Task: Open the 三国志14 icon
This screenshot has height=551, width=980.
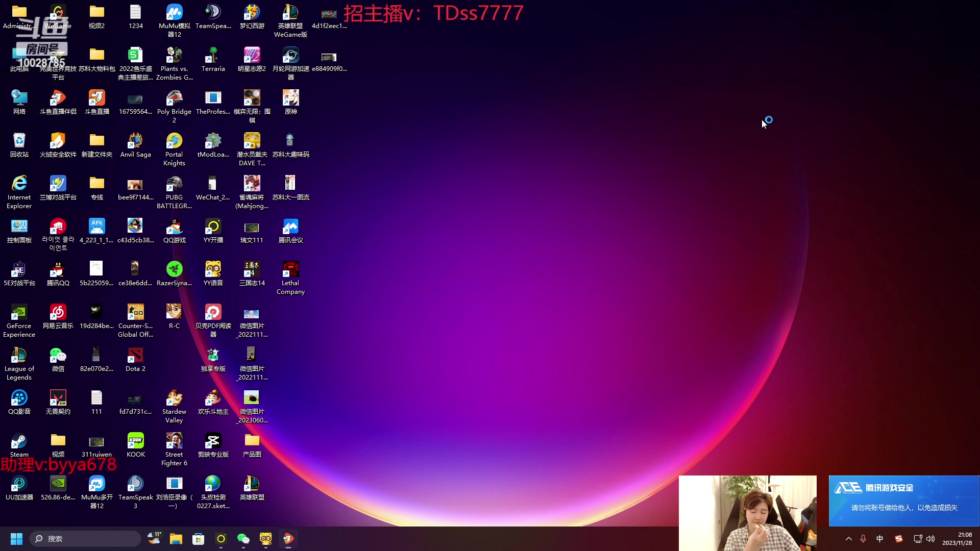Action: click(252, 273)
